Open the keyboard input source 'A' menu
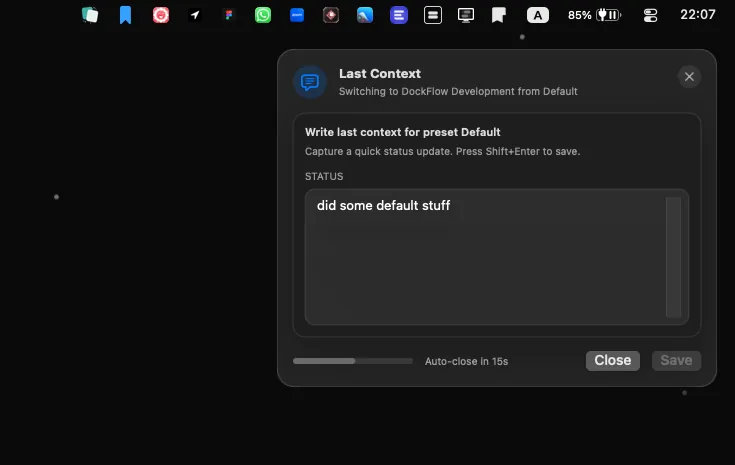The image size is (735, 465). click(x=538, y=15)
